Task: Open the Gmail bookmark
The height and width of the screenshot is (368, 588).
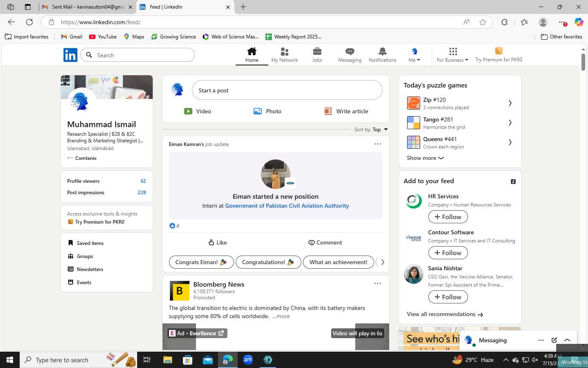Action: [72, 37]
